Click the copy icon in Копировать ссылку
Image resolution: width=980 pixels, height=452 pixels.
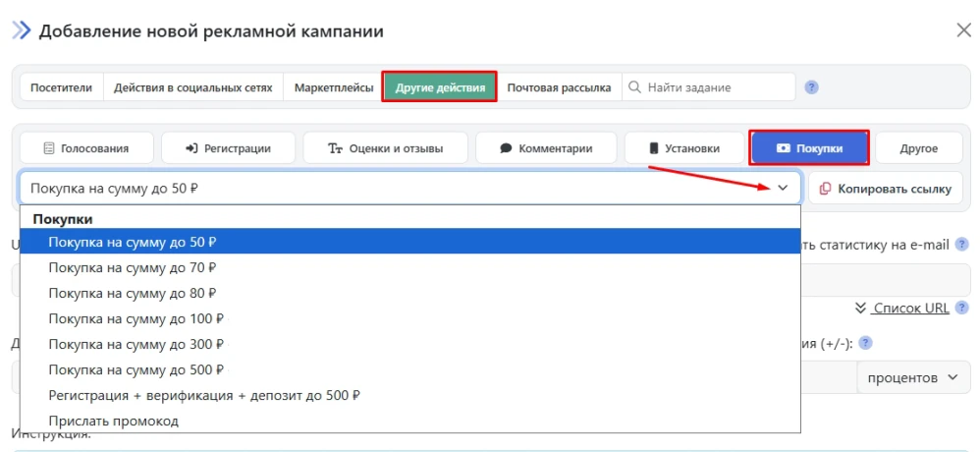[x=825, y=189]
